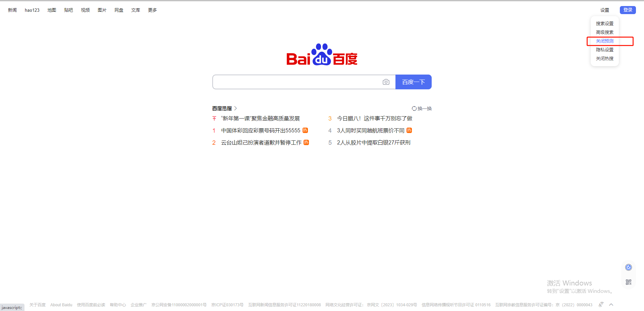This screenshot has width=644, height=311.
Task: Refresh hot searches with the 换一换 icon
Action: pyautogui.click(x=414, y=108)
